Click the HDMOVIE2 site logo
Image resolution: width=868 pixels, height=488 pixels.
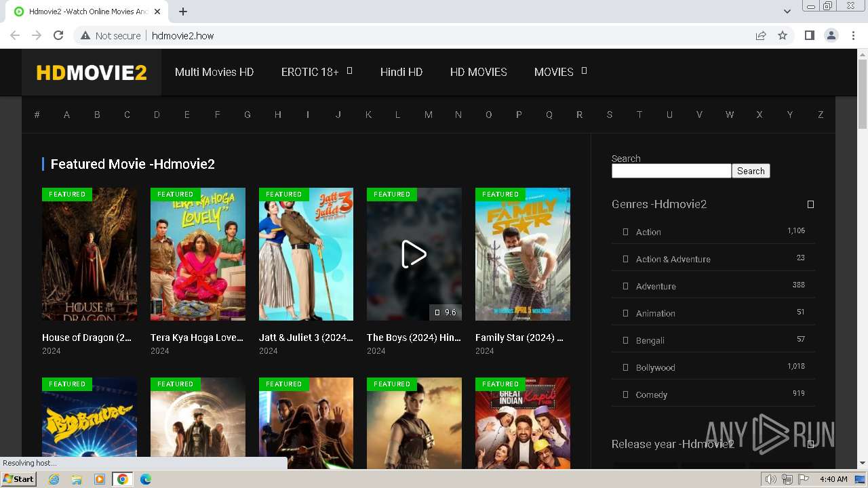[x=92, y=73]
